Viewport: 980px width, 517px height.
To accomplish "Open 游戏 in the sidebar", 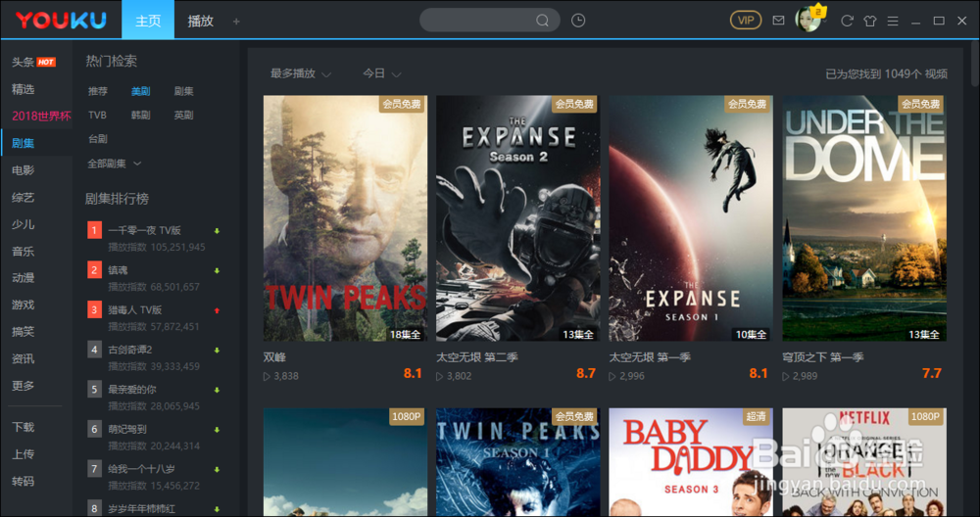I will click(x=24, y=305).
